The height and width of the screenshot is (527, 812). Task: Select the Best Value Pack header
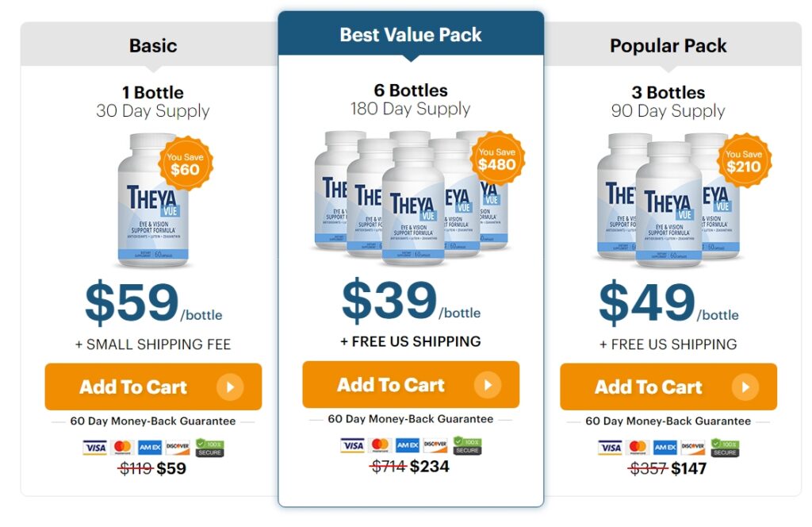tap(411, 35)
